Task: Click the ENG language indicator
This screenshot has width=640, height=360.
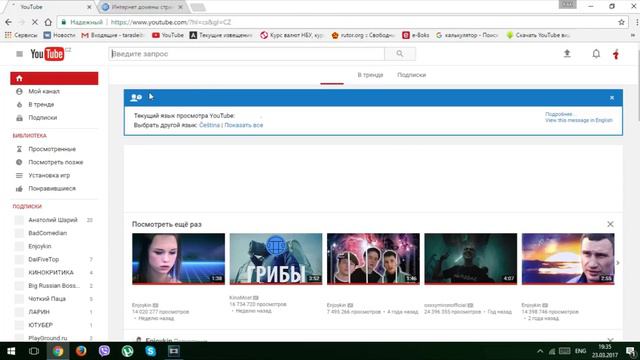Action: [x=580, y=351]
